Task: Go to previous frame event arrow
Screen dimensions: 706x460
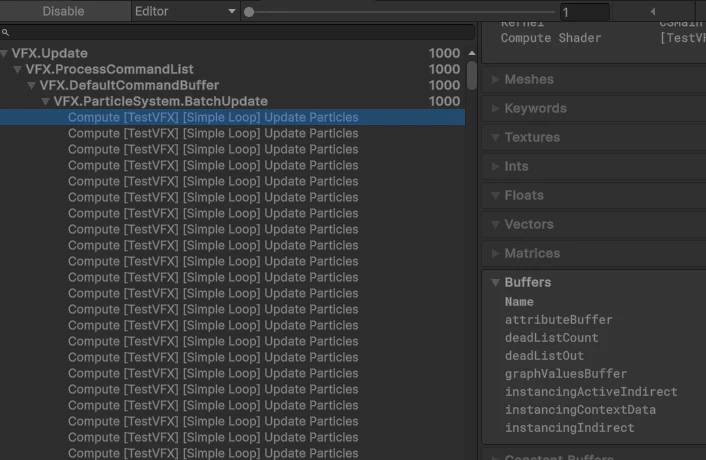Action: 653,11
